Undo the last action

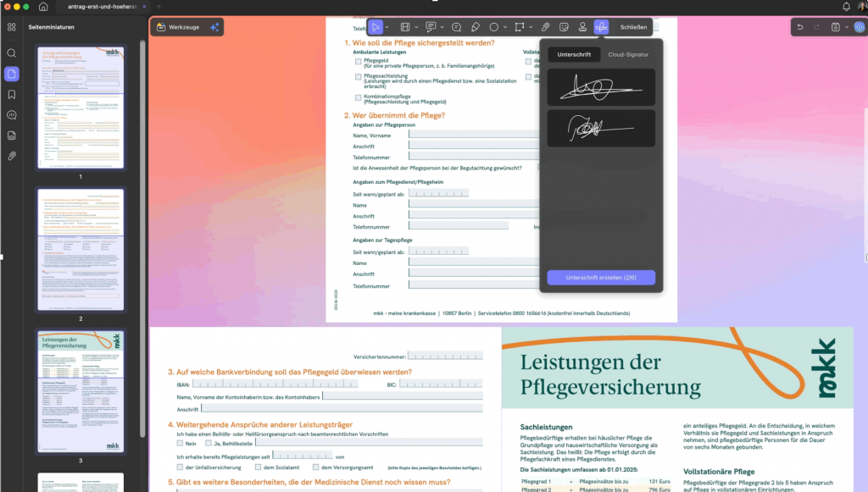tap(800, 27)
